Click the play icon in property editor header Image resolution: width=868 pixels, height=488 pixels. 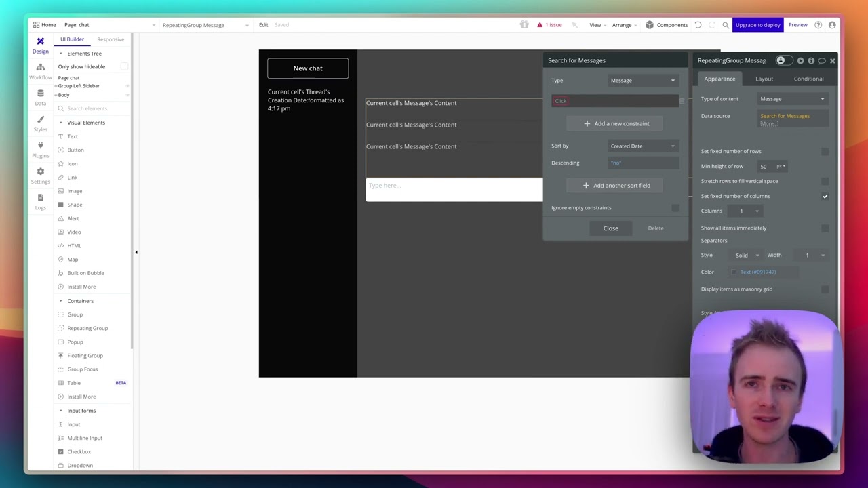800,61
